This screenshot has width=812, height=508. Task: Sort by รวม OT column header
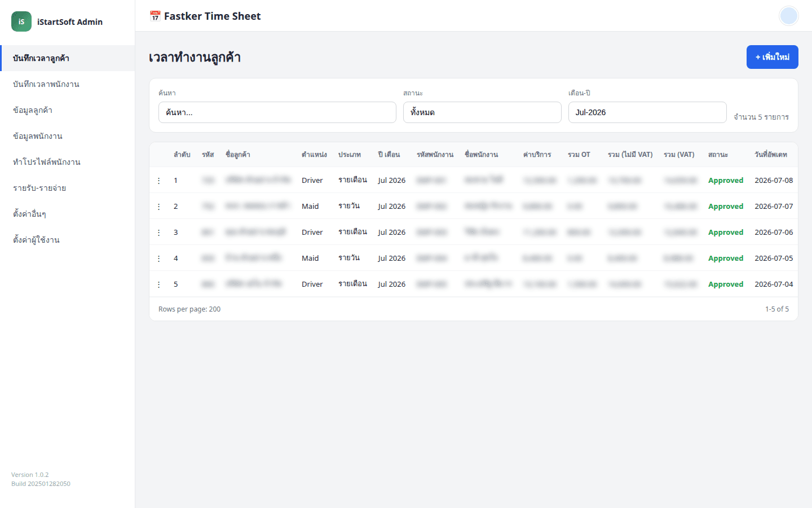tap(579, 155)
